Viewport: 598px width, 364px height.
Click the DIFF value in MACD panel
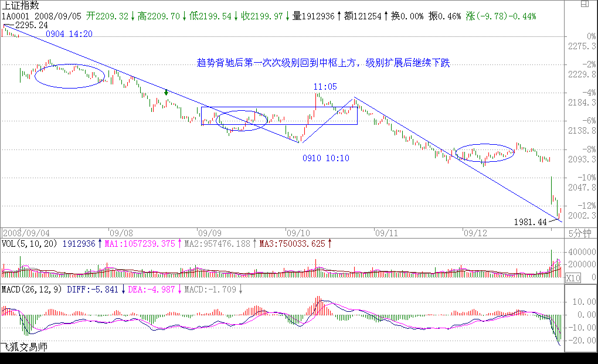pyautogui.click(x=94, y=290)
